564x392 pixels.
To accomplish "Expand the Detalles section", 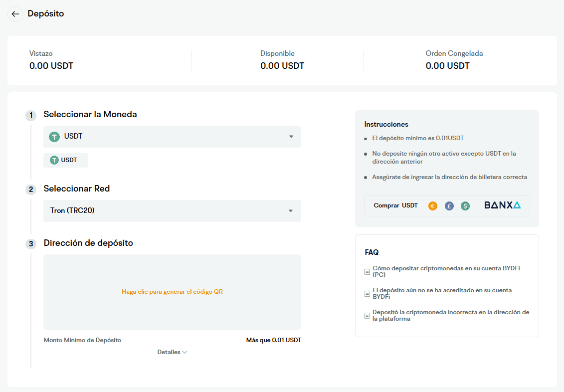I will (172, 352).
